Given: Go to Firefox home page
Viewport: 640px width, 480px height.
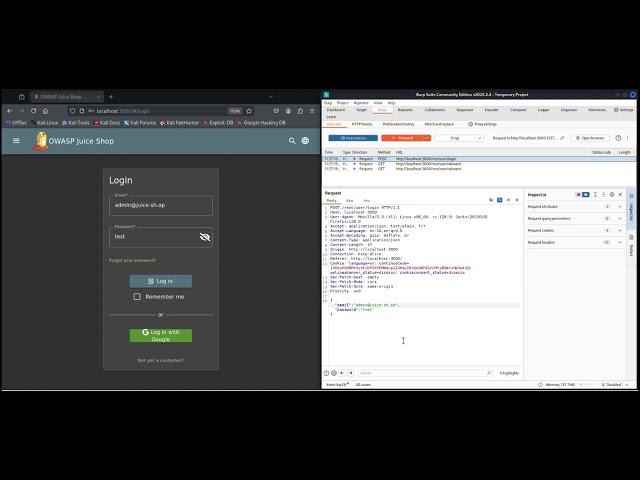Looking at the screenshot, I should pos(45,111).
